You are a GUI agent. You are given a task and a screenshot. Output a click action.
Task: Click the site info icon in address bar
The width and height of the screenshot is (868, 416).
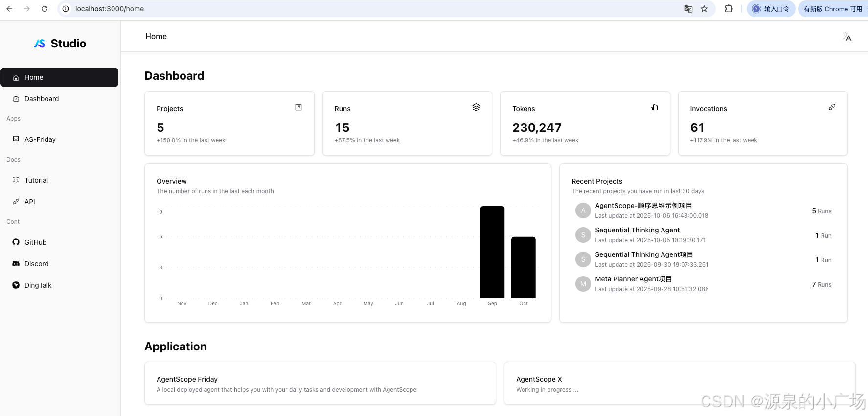tap(66, 9)
